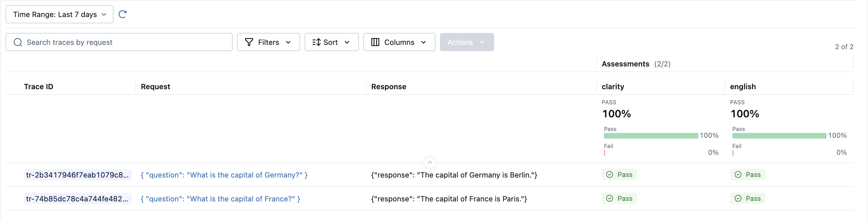Open the capital of Germany request

click(224, 175)
